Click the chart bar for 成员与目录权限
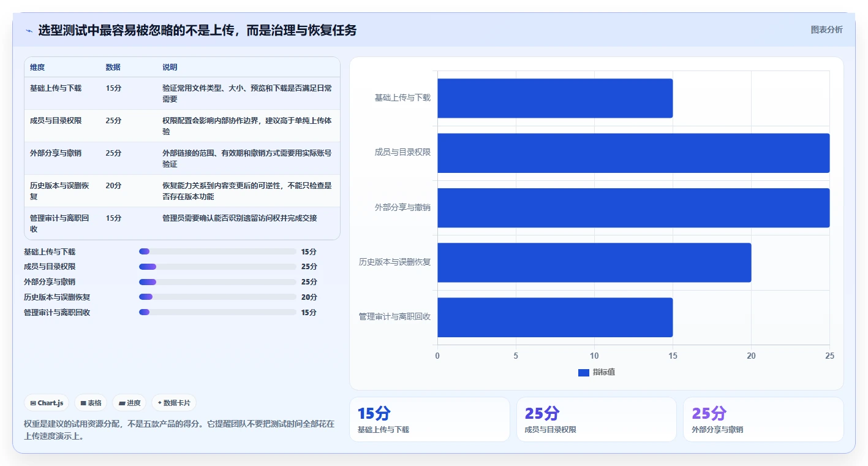The height and width of the screenshot is (466, 868). click(x=633, y=153)
